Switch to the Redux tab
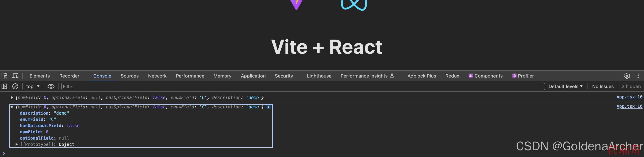 pyautogui.click(x=452, y=76)
